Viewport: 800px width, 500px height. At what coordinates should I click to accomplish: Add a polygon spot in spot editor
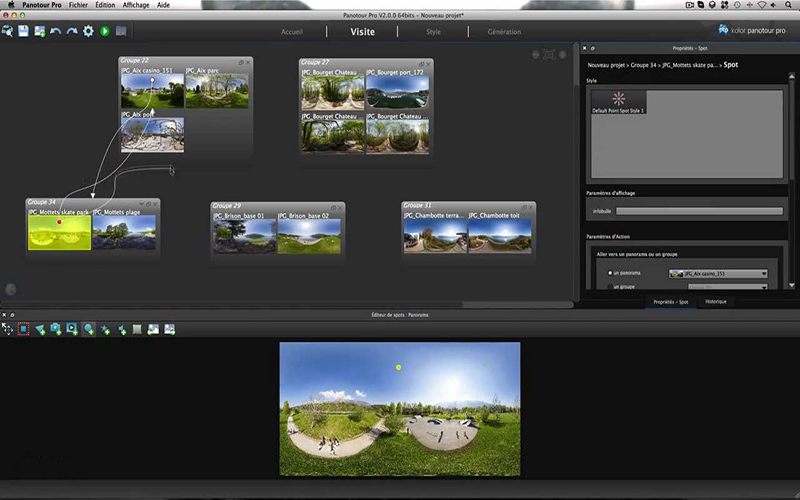tap(40, 330)
